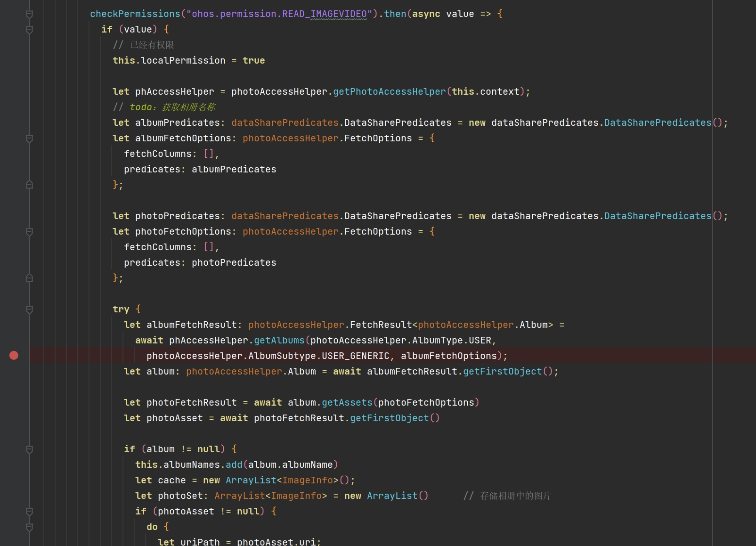Remove the red breakpoint in the gutter
The width and height of the screenshot is (756, 546).
click(x=14, y=355)
